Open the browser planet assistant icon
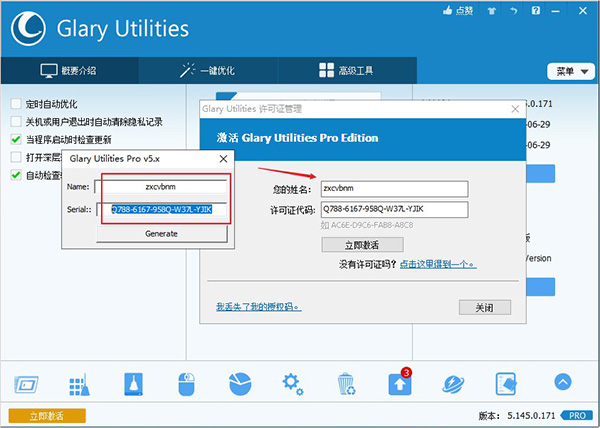The image size is (600, 428). 453,384
